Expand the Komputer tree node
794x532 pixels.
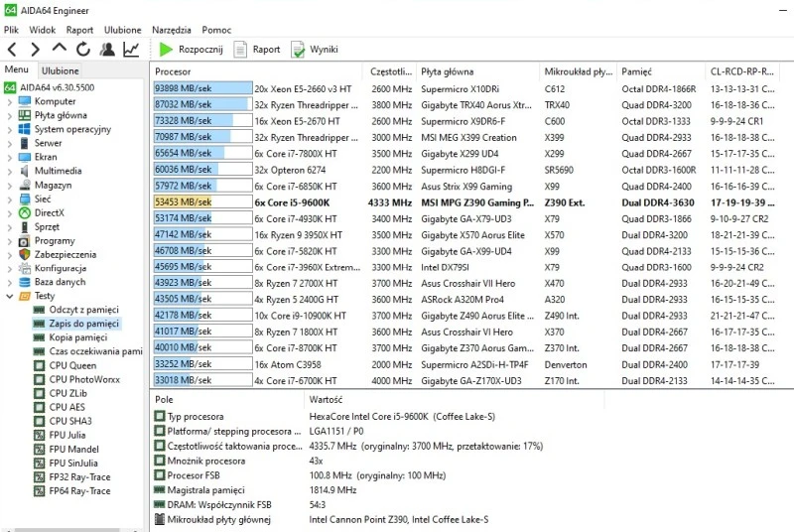(9, 101)
